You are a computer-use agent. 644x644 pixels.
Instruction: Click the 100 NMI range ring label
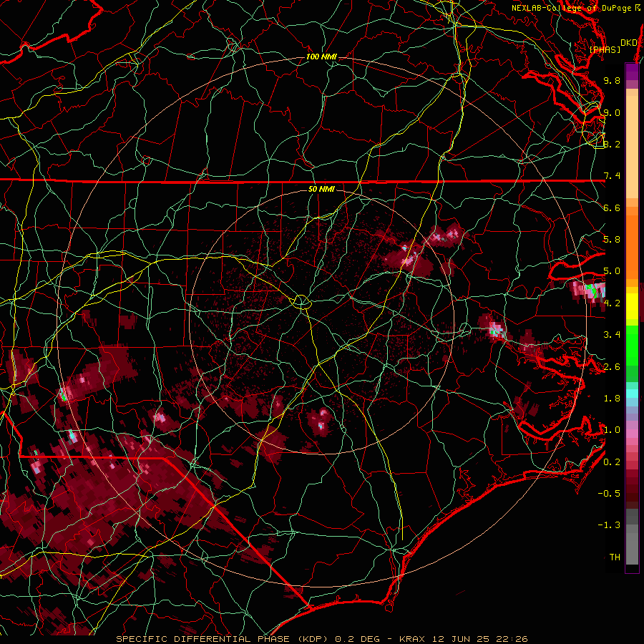321,57
